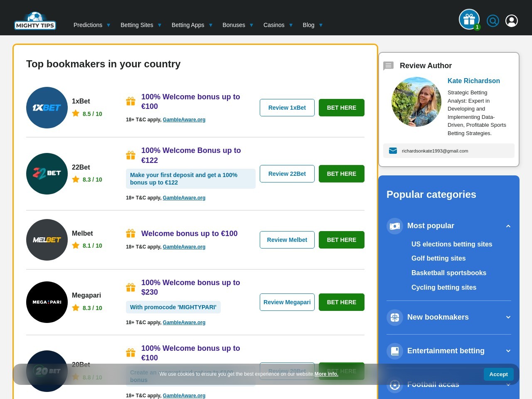Expand the New bookmakers chevron

pos(508,317)
